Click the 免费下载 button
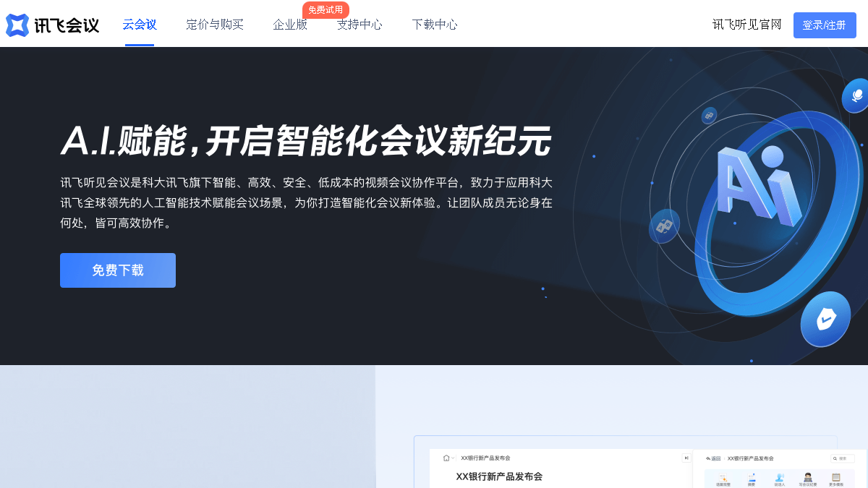 [118, 270]
